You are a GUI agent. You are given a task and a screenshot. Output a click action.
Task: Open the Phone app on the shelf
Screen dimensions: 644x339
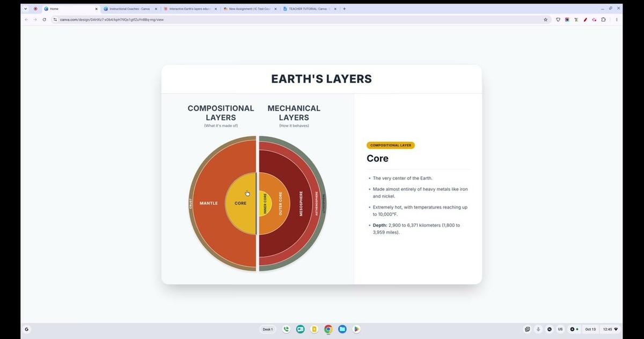(286, 329)
